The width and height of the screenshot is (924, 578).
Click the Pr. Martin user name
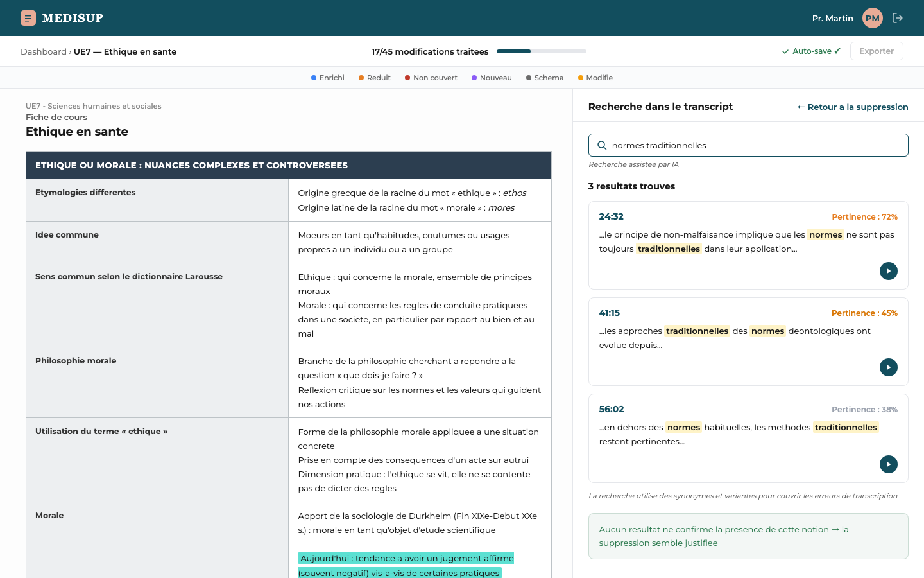click(833, 18)
